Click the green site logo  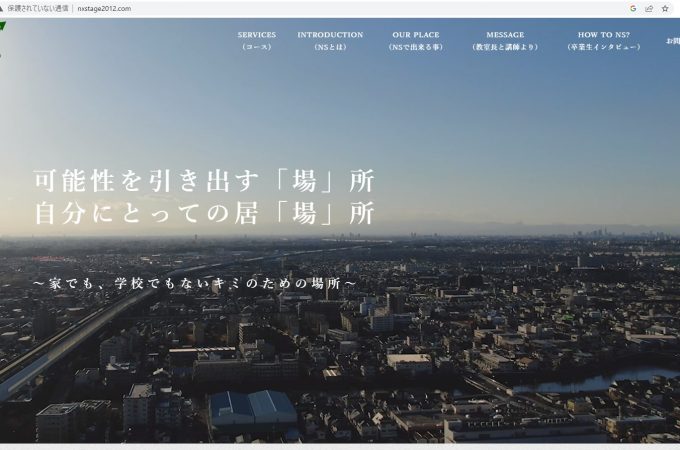pos(3,26)
